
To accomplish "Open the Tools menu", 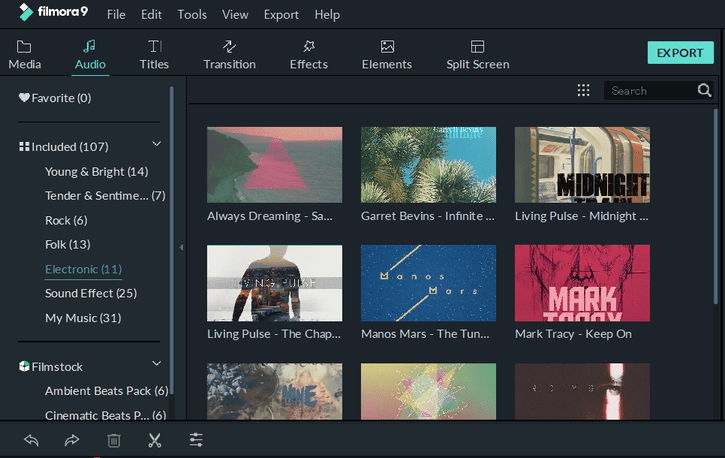I will (x=192, y=15).
